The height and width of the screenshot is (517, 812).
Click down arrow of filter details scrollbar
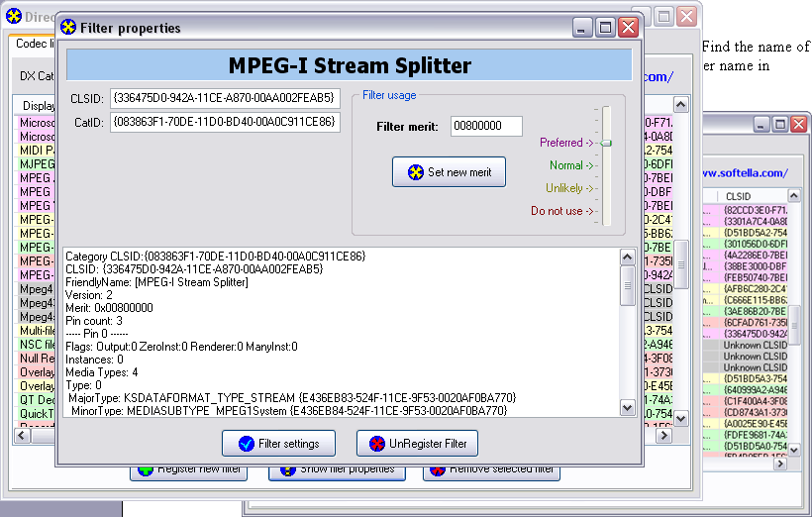point(627,408)
